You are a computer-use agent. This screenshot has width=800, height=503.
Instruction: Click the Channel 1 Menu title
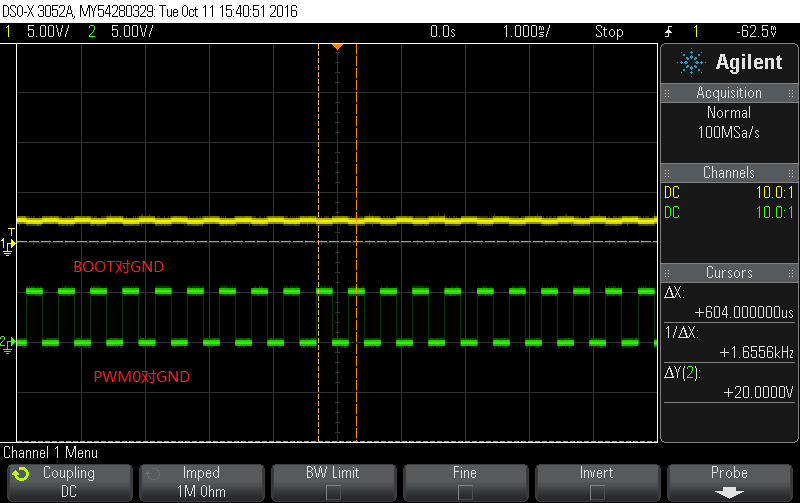50,452
